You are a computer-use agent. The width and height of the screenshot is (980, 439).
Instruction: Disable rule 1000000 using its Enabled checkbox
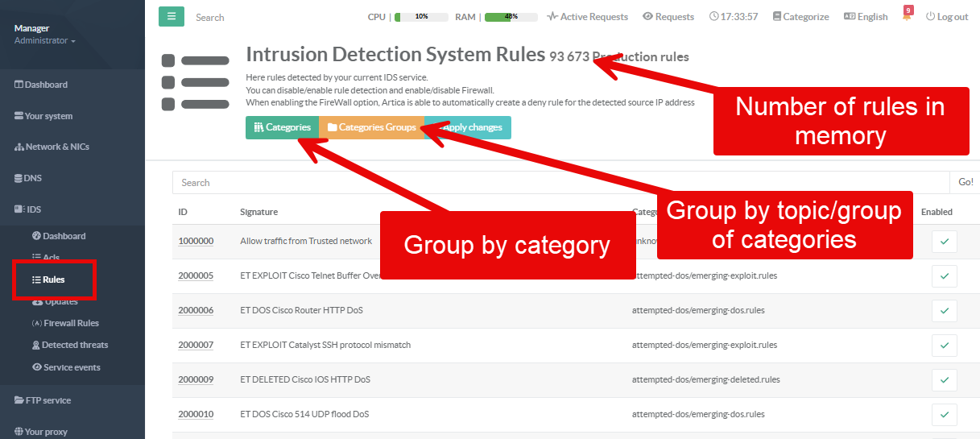[944, 242]
